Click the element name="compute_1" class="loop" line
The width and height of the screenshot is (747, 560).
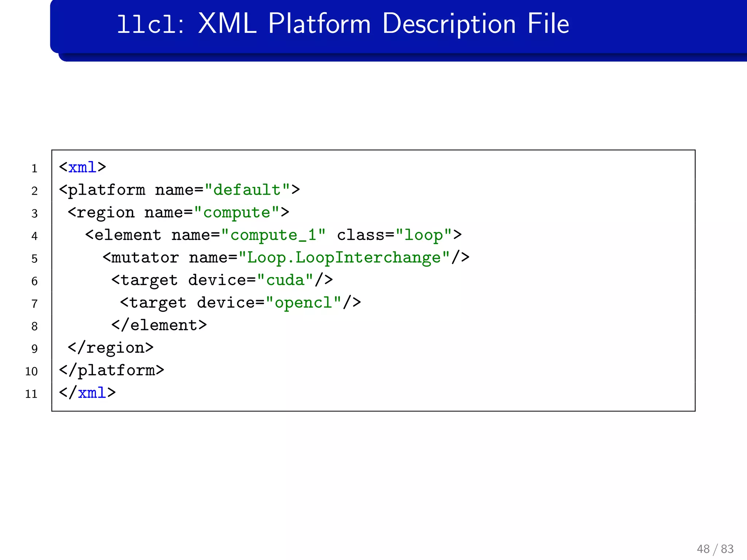click(x=274, y=236)
